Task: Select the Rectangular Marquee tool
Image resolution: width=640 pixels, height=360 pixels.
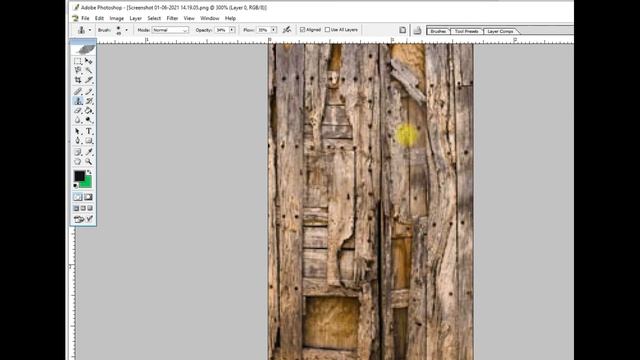Action: tap(78, 61)
